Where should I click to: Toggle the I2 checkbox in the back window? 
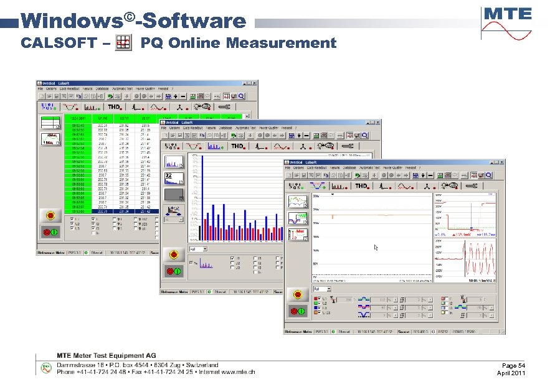coord(93,224)
